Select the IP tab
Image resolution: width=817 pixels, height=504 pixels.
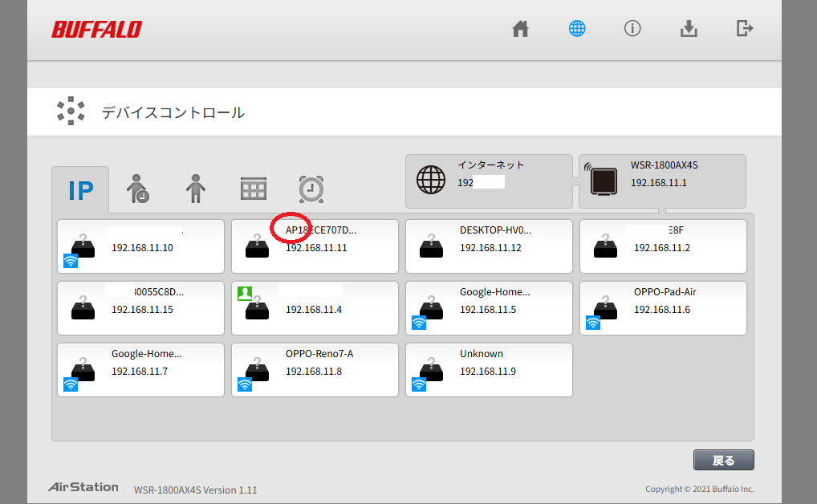tap(80, 189)
